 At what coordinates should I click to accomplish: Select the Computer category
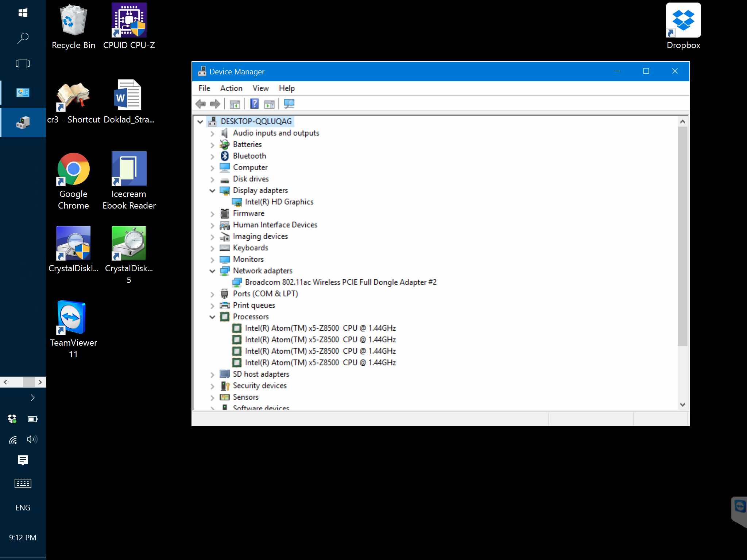click(250, 167)
